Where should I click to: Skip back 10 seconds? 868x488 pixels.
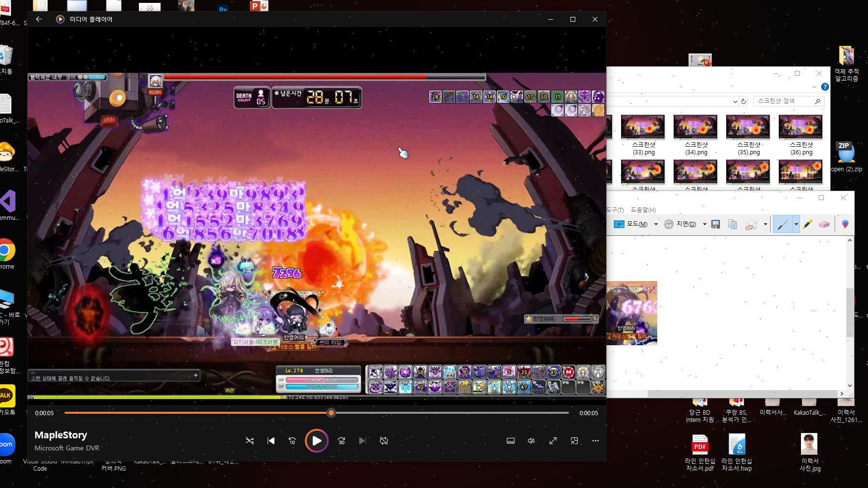pos(292,441)
